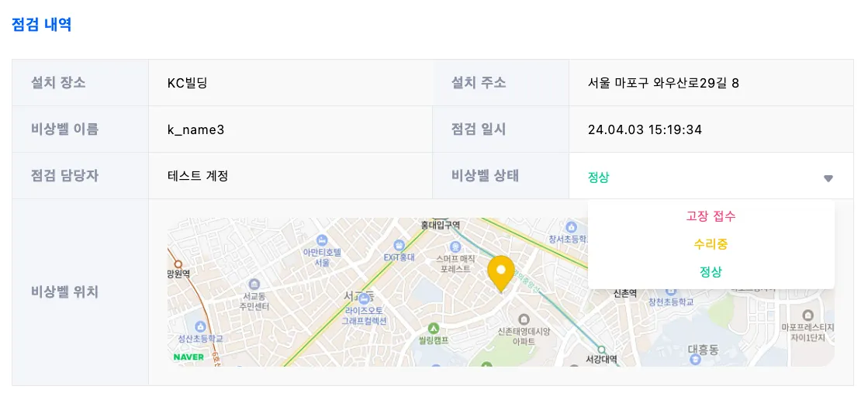The image size is (868, 400).
Task: Click the 점검 내역 heading
Action: point(42,24)
